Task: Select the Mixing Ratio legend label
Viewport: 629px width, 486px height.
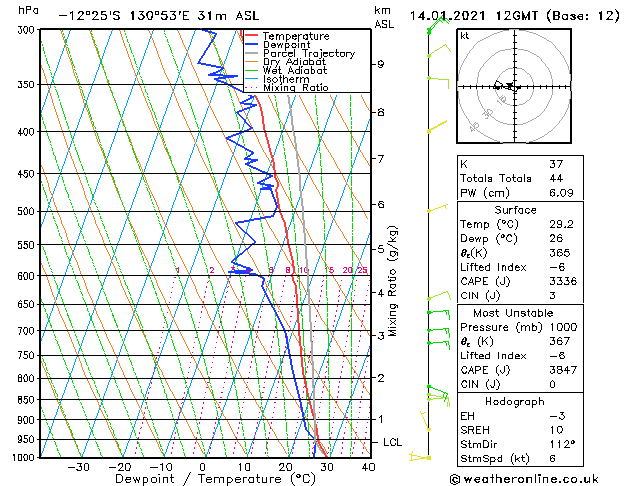Action: point(296,87)
